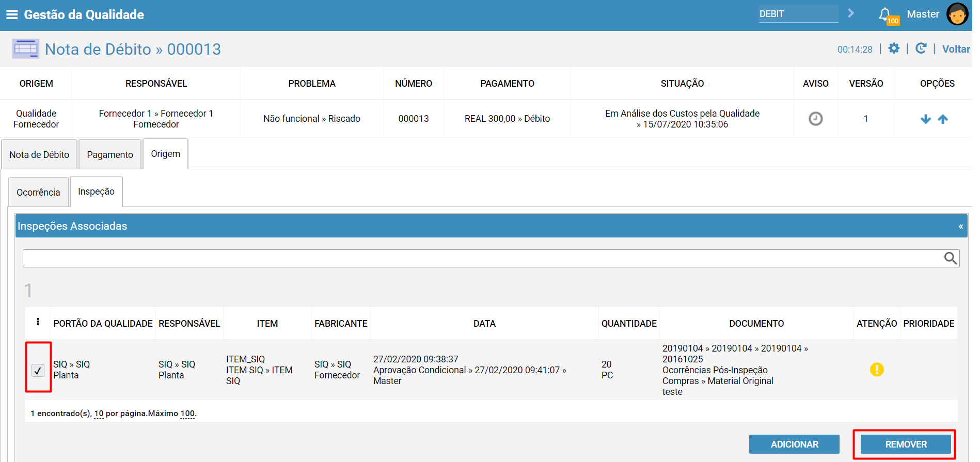Change the 10 per page setting
Image resolution: width=980 pixels, height=462 pixels.
pos(99,413)
